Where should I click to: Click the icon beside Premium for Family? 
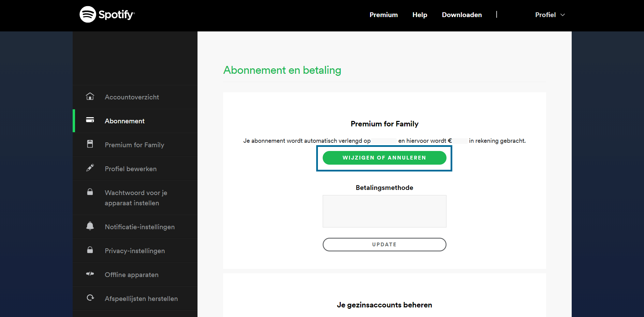click(x=90, y=144)
